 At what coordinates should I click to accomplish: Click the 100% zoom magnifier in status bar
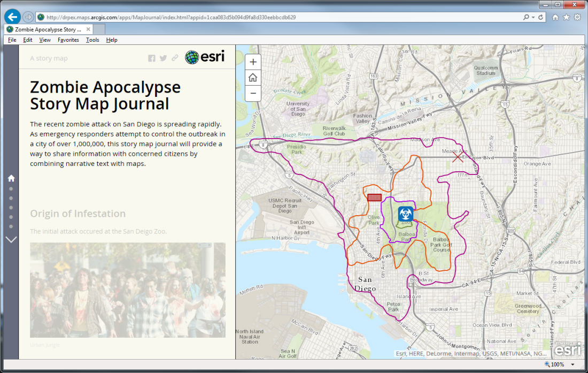(x=547, y=364)
